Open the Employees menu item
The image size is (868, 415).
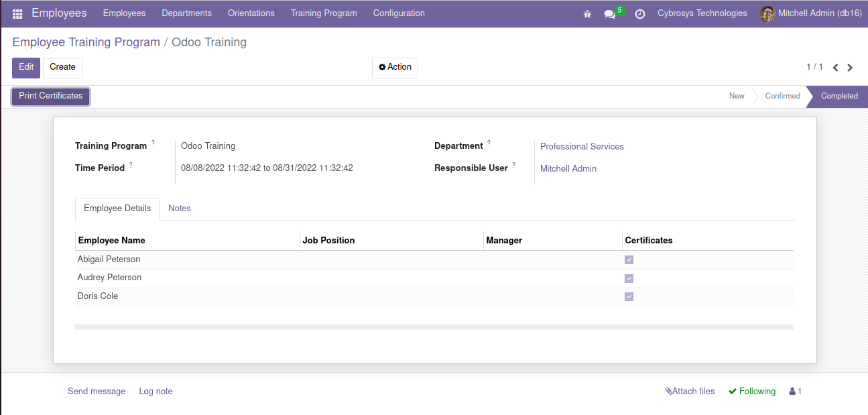(x=124, y=13)
